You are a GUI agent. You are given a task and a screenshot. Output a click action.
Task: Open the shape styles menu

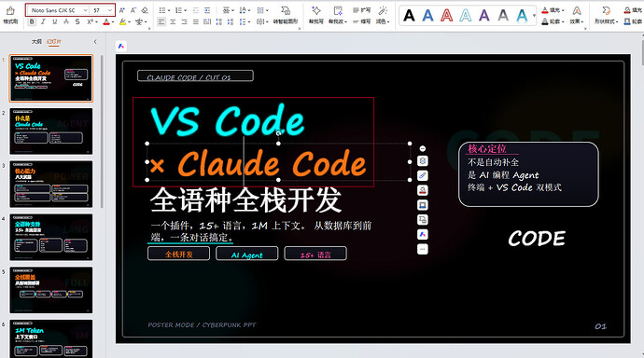point(606,15)
